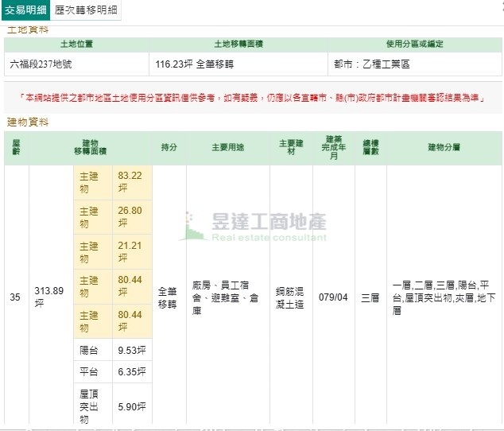
Task: Click the 建物分層 column header
Action: (444, 147)
